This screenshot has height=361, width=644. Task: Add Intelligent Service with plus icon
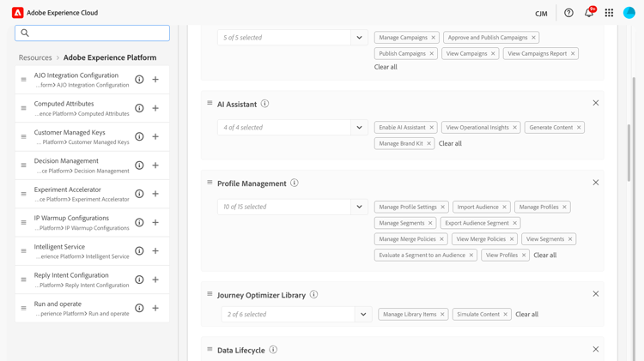point(155,251)
